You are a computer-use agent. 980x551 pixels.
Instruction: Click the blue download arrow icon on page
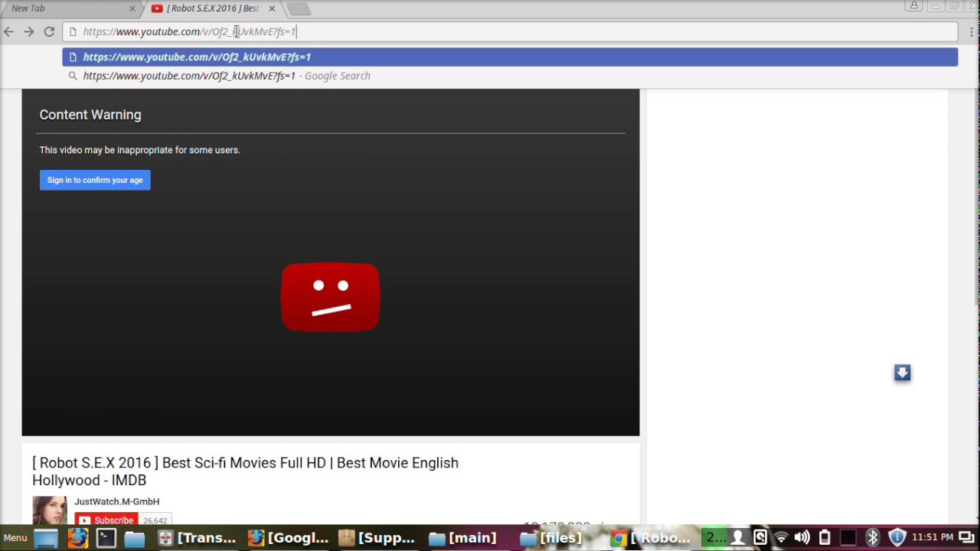point(902,373)
